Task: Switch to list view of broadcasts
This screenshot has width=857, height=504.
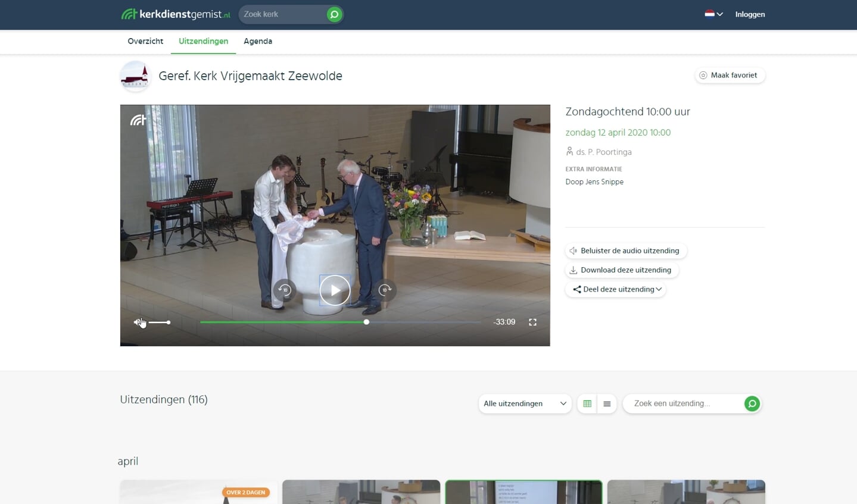Action: [x=607, y=404]
